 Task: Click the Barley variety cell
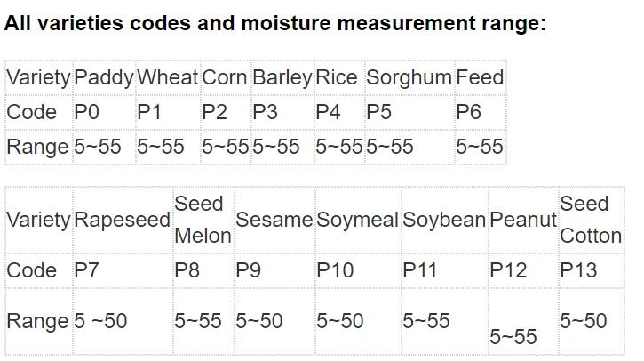pos(282,77)
